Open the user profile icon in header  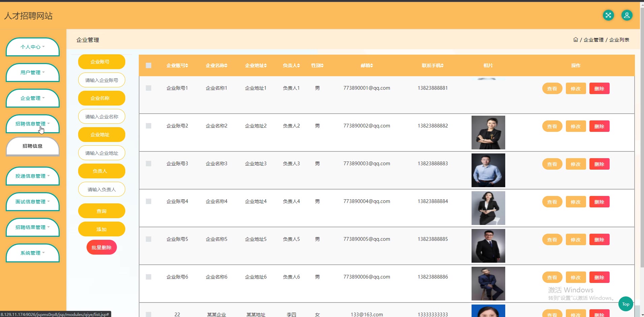(x=627, y=15)
